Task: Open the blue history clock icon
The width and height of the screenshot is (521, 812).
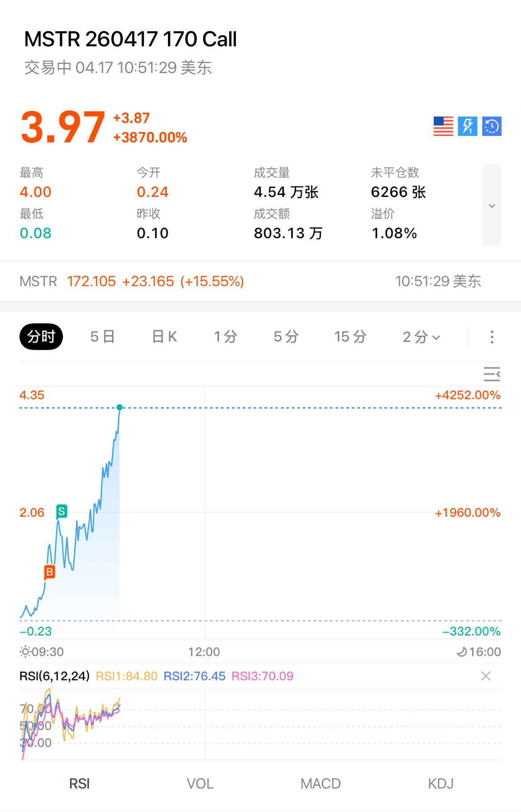Action: [x=492, y=126]
